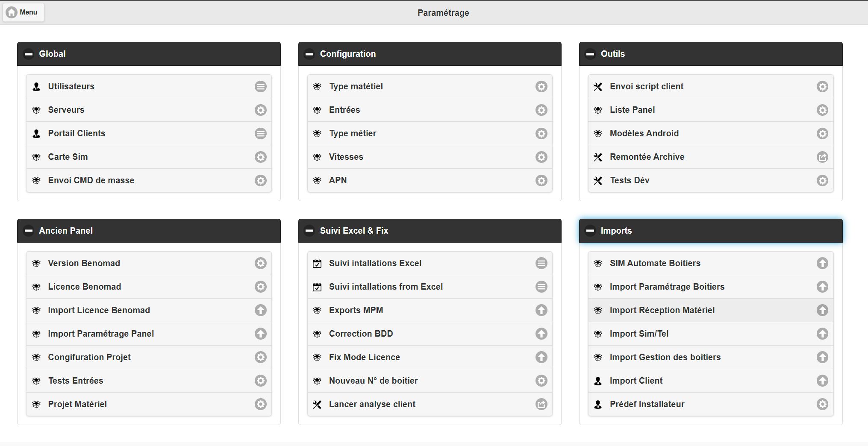Collapse the Global panel

29,54
